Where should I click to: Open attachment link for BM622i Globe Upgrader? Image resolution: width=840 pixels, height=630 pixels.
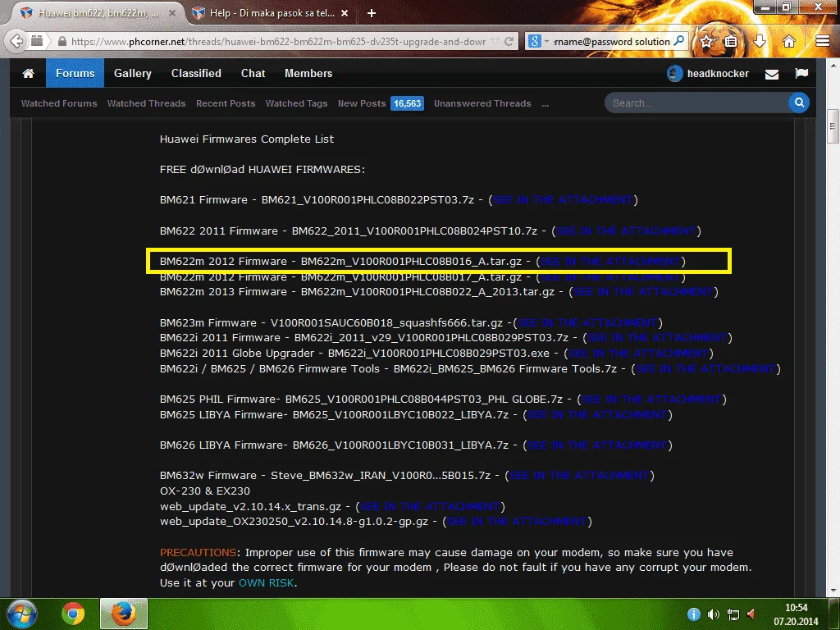coord(638,353)
